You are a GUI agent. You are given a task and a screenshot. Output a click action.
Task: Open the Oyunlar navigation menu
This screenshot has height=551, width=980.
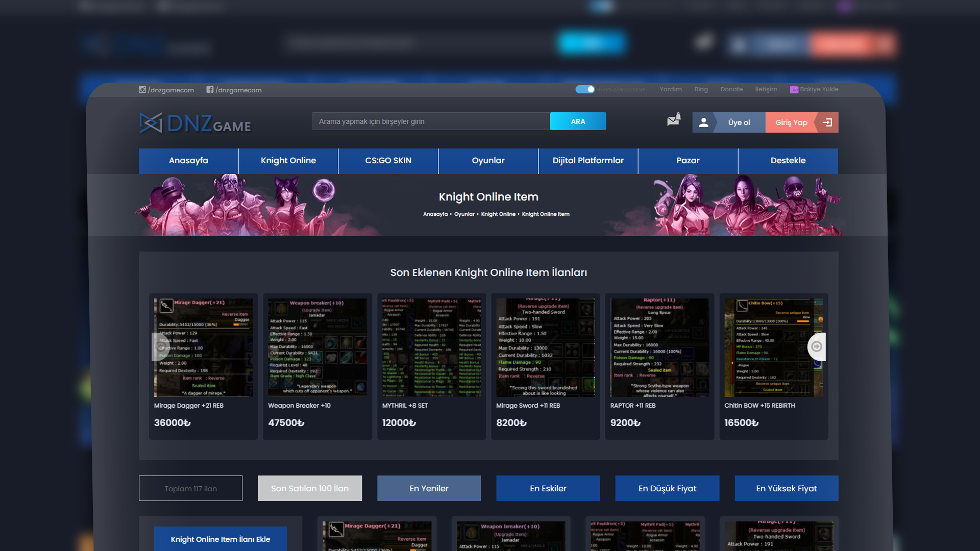coord(488,160)
